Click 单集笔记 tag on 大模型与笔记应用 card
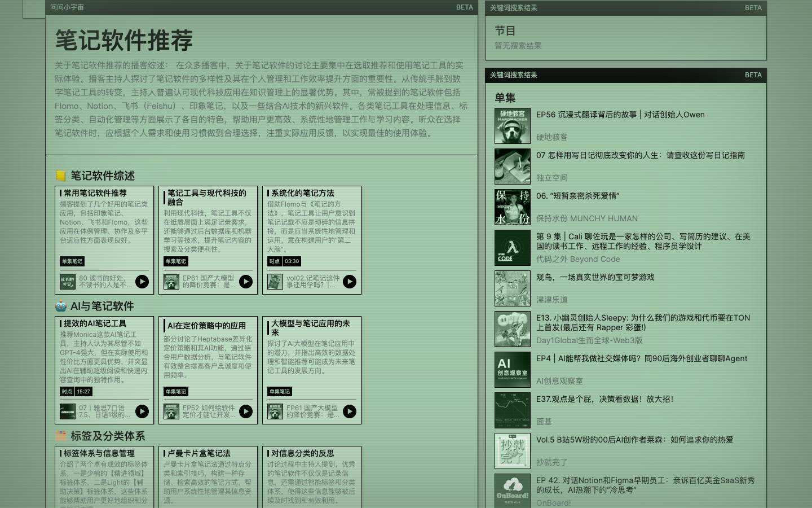The image size is (812, 508). pos(280,392)
